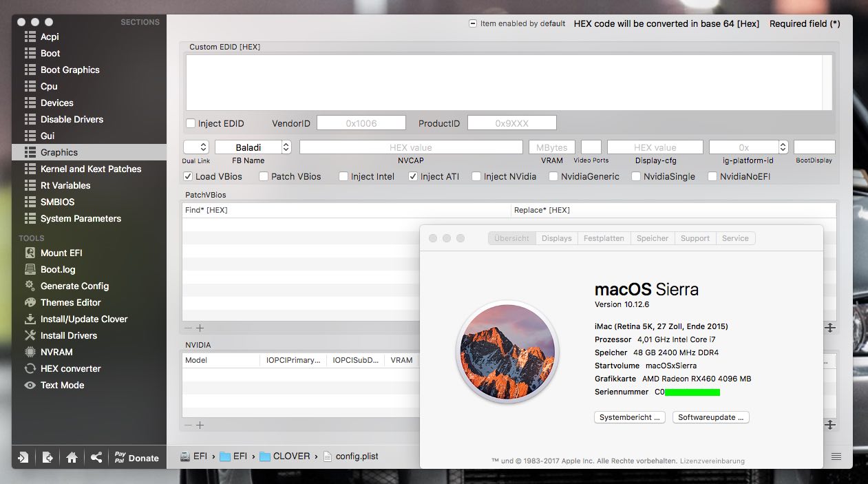Viewport: 868px width, 484px height.
Task: Open the Acpi section
Action: coord(89,36)
